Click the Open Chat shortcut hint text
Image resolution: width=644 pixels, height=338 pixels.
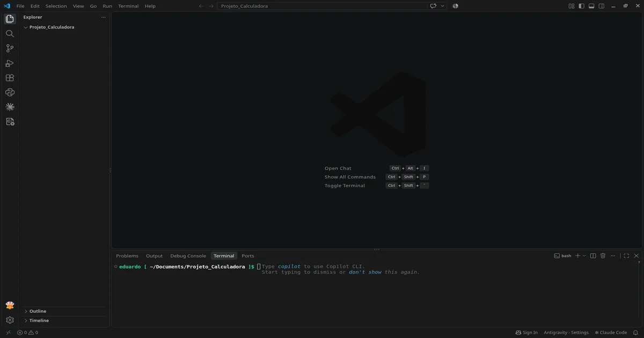[338, 168]
